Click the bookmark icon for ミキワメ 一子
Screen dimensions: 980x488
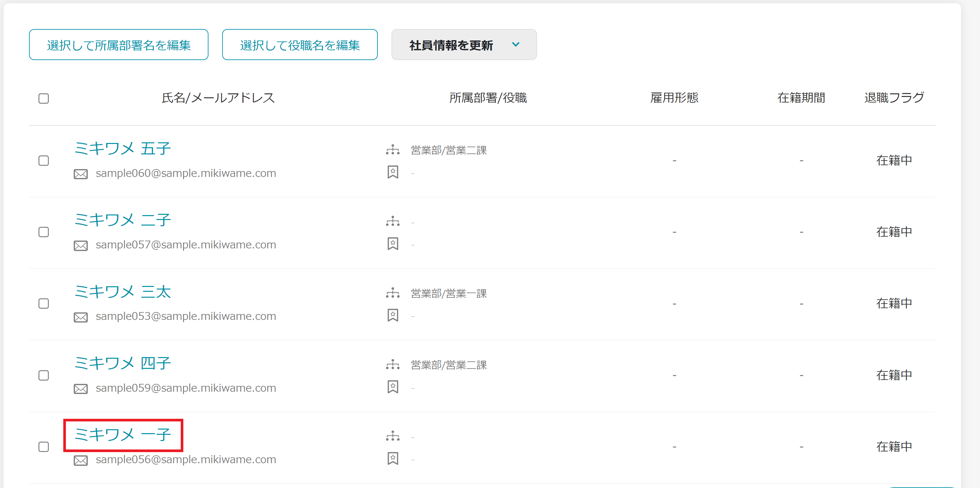point(392,459)
